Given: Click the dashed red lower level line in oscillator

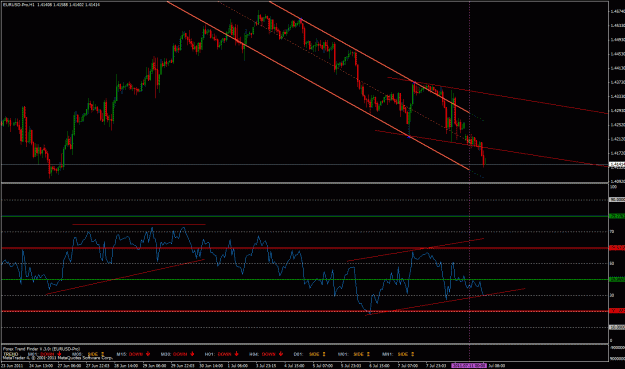Looking at the screenshot, I should (x=305, y=311).
